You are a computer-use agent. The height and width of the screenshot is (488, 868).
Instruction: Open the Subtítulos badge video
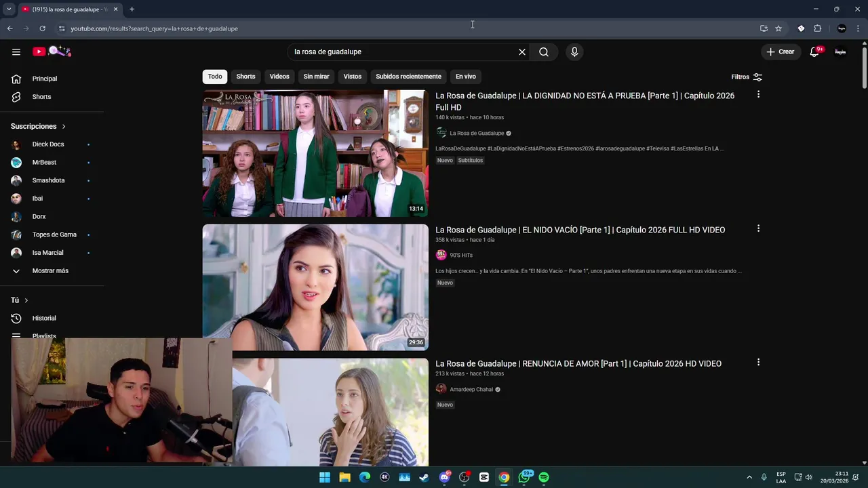[470, 161]
